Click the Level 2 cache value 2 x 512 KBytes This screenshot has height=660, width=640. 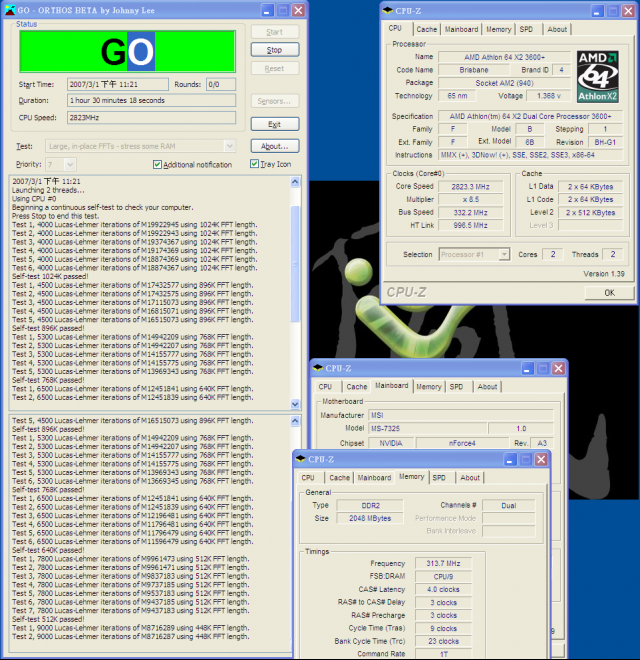pos(590,213)
